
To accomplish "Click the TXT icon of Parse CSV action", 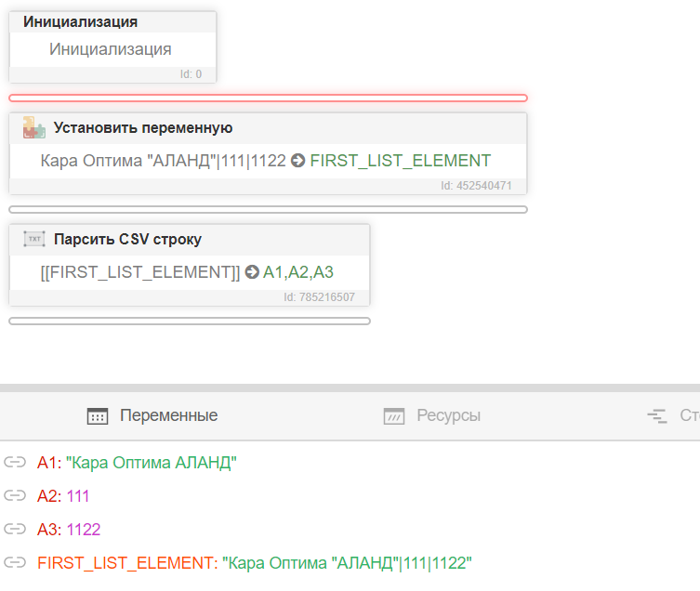I will point(34,240).
